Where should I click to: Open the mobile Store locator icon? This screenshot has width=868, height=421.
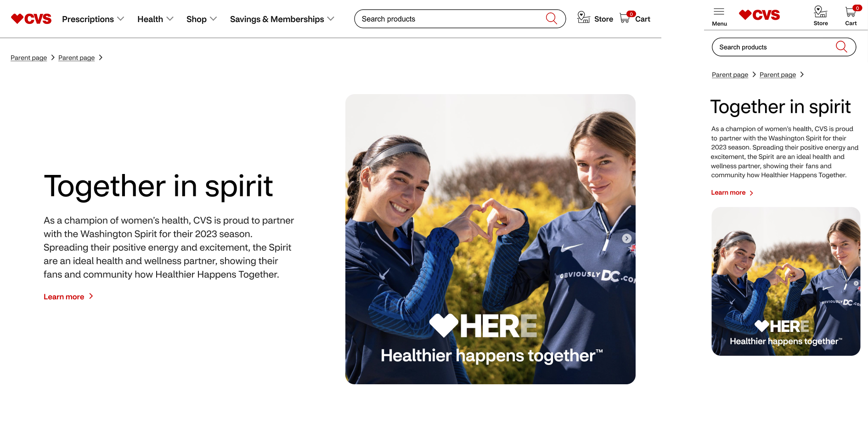tap(820, 11)
